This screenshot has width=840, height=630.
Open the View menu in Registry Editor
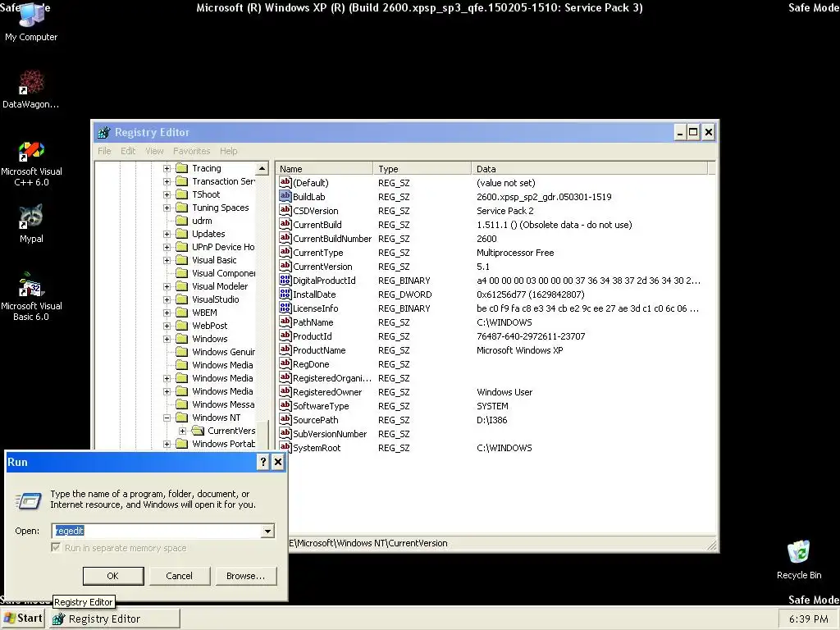pyautogui.click(x=154, y=151)
